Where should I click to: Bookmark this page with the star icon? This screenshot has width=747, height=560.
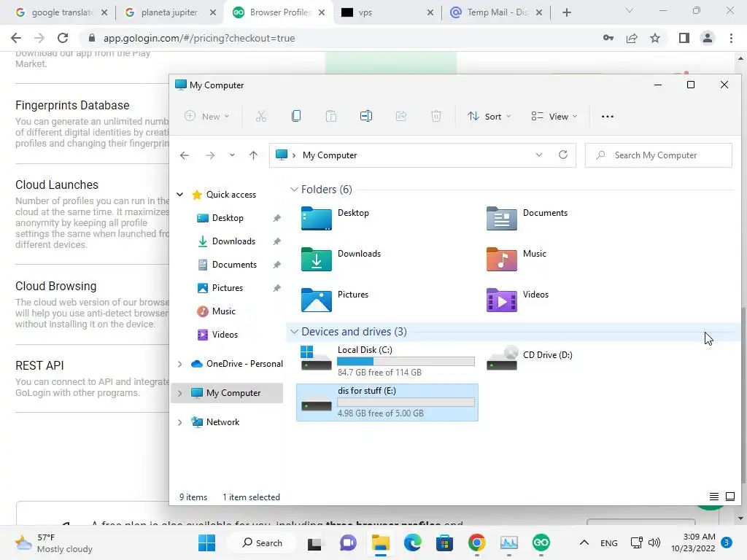(655, 38)
